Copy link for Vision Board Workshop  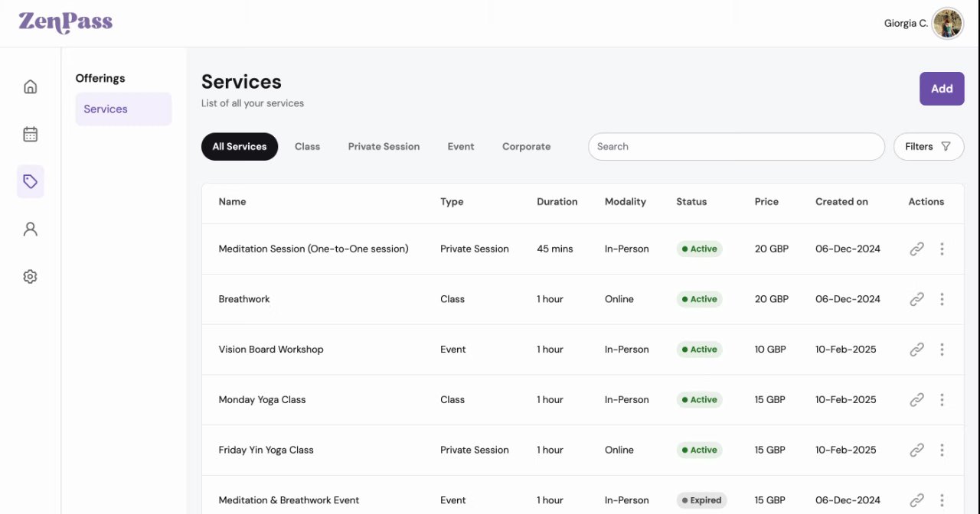click(x=916, y=350)
